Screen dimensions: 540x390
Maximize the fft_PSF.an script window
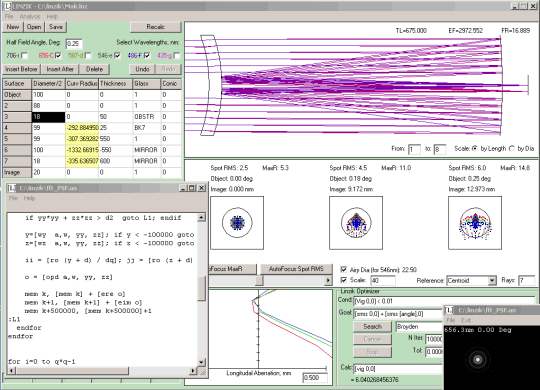(192, 188)
